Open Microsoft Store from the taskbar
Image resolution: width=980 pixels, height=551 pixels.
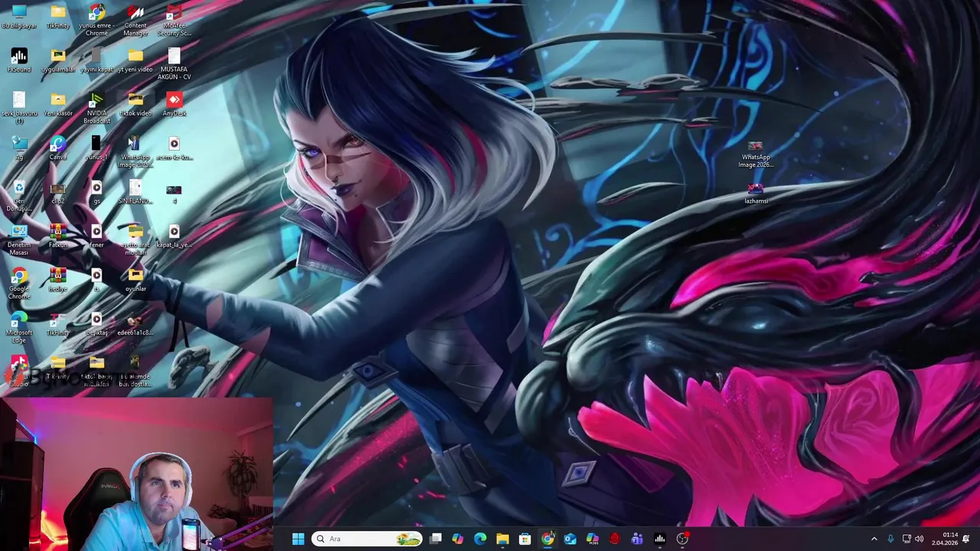(x=525, y=539)
